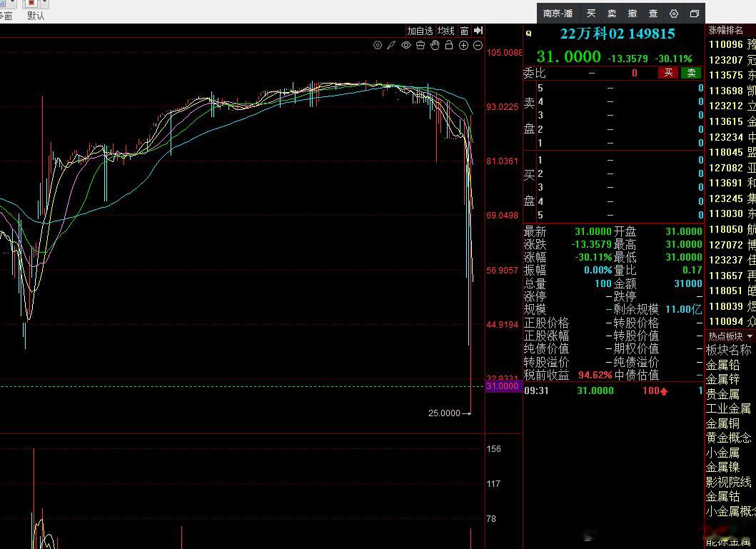Click the 窗 window button
Image resolution: width=756 pixels, height=549 pixels.
pos(464,31)
